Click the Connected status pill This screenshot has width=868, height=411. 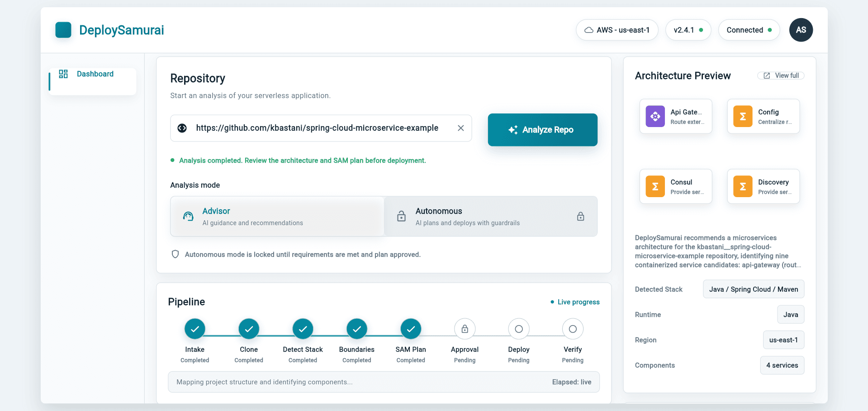pos(749,30)
